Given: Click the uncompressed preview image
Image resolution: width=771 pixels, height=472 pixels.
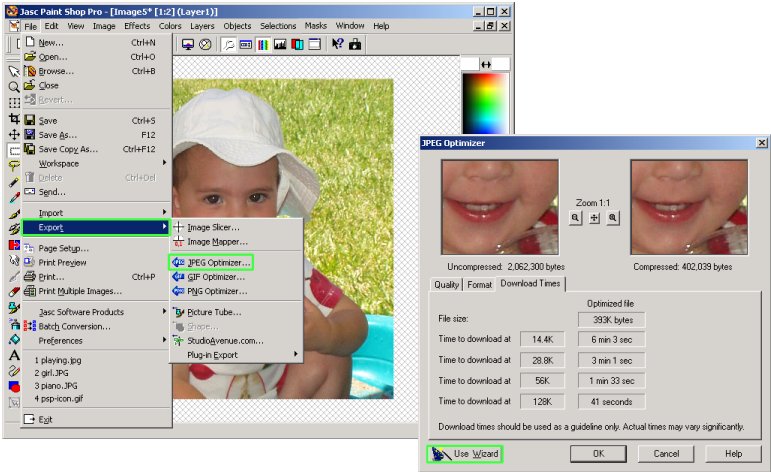Looking at the screenshot, I should coord(500,207).
